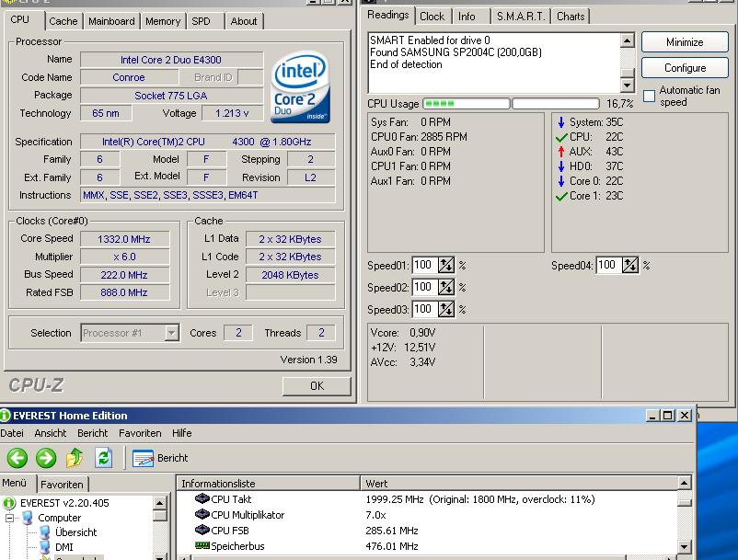The image size is (738, 560).
Task: Open the Processor #1 selection dropdown
Action: click(171, 333)
